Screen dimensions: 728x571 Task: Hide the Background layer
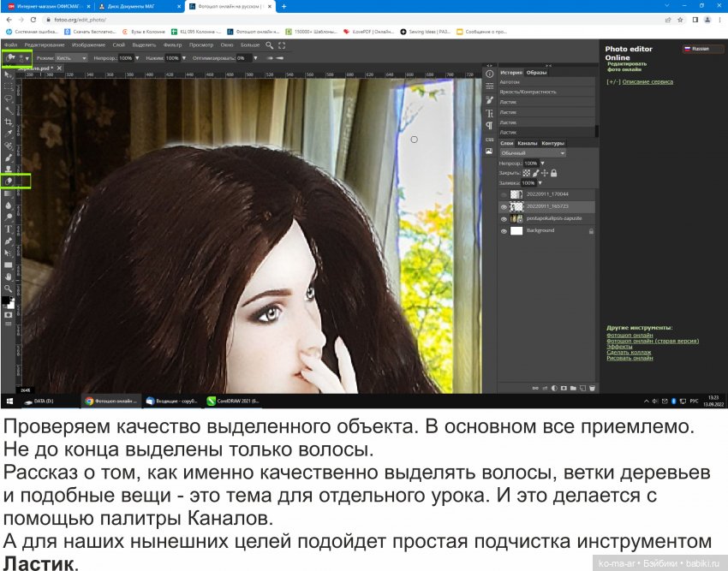504,230
